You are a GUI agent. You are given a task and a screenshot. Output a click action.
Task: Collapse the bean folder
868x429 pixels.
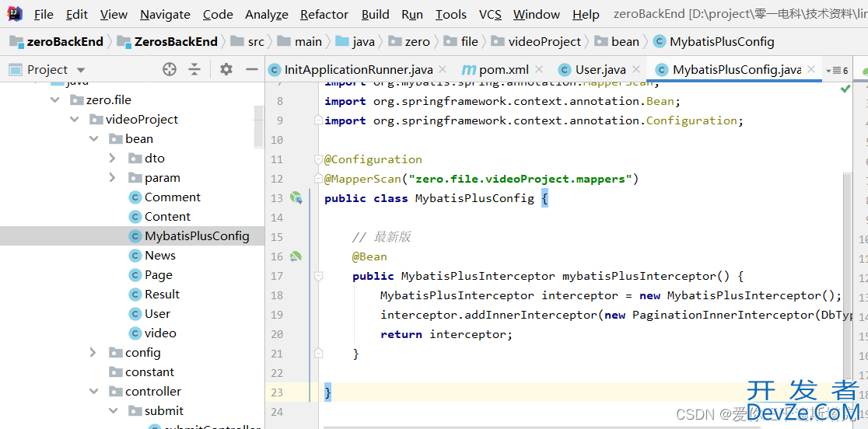(93, 139)
